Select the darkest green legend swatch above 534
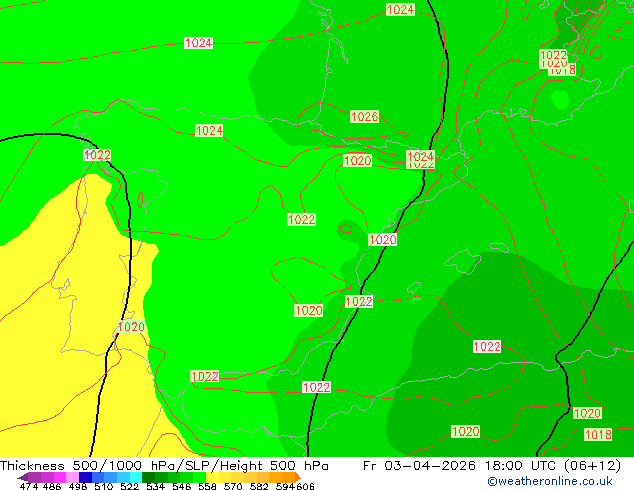The height and width of the screenshot is (490, 634). click(148, 477)
